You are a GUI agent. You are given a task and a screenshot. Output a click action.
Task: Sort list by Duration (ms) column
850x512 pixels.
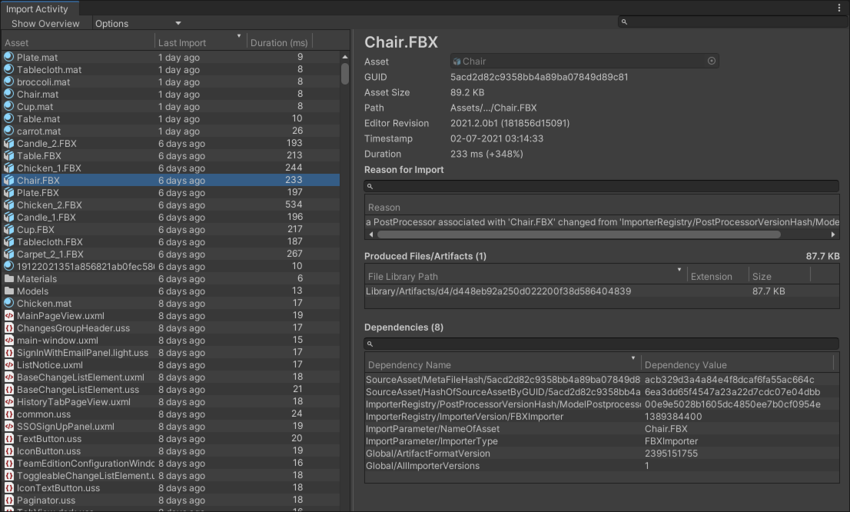[279, 42]
